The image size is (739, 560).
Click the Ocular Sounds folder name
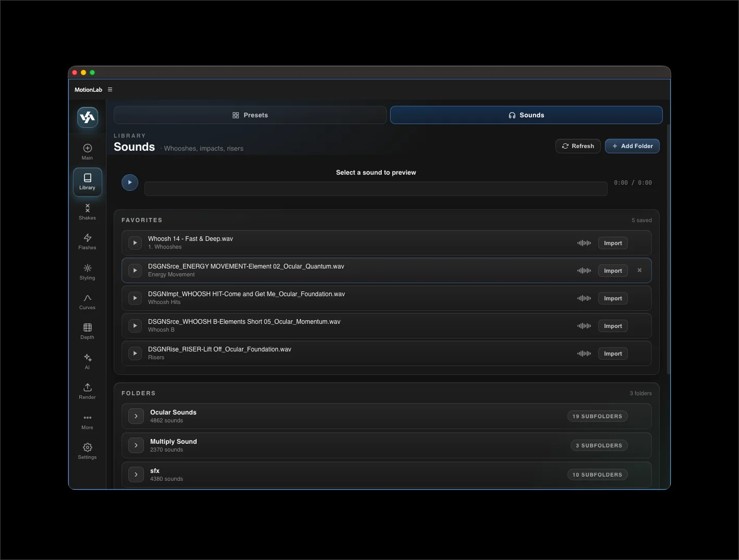(173, 412)
